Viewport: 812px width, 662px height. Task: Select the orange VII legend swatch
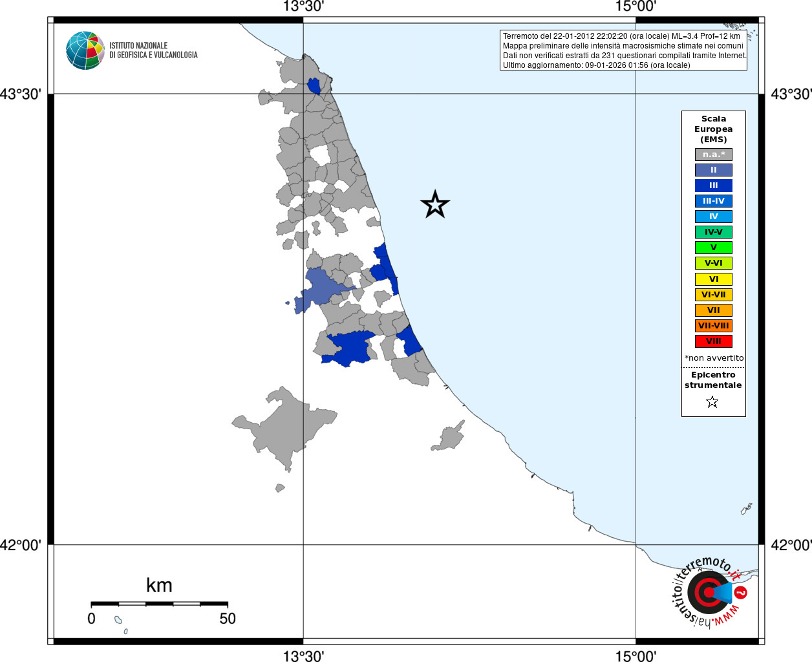(x=714, y=310)
